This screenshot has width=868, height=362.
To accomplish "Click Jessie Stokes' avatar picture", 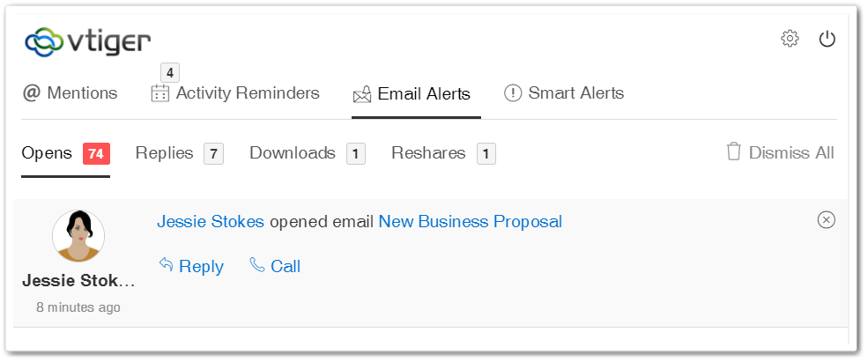I will click(x=78, y=236).
